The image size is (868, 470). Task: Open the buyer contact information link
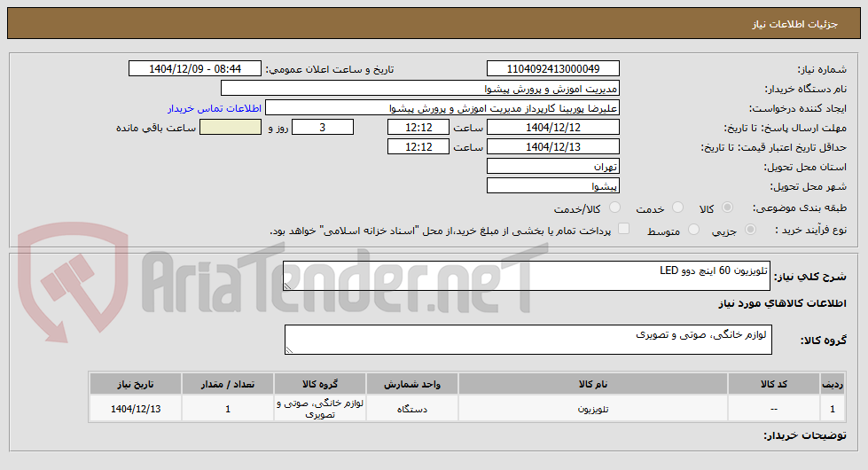point(215,108)
